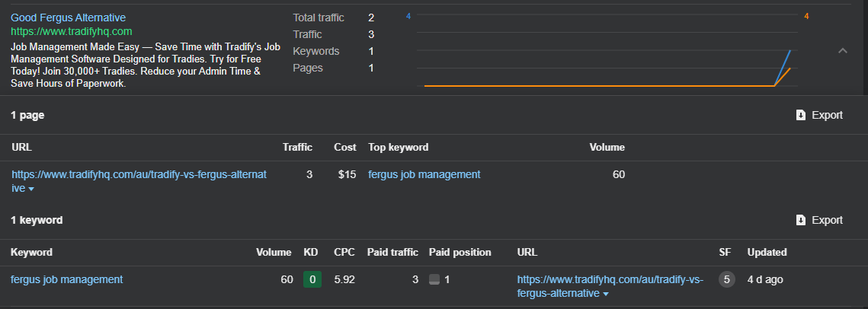
Task: Click download icon beside pages Export
Action: coord(800,115)
